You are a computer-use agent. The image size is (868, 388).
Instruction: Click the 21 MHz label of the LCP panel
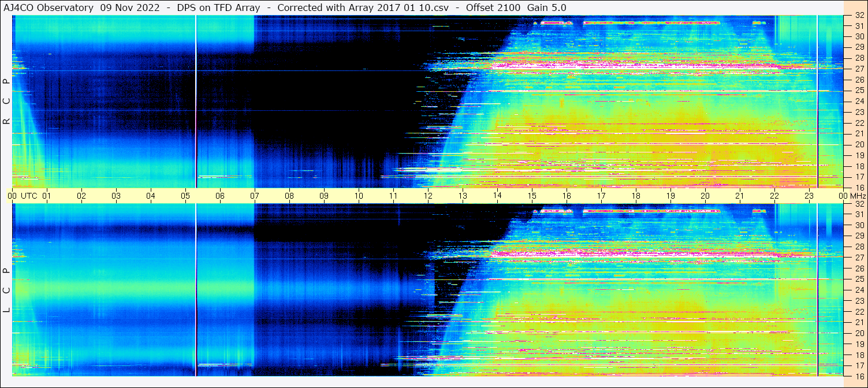tap(859, 322)
